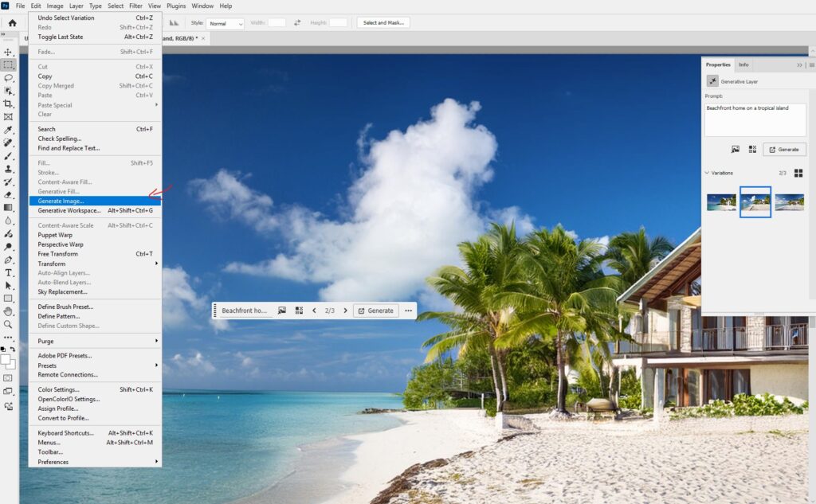Switch Variations to grid view
The image size is (816, 504).
(797, 173)
